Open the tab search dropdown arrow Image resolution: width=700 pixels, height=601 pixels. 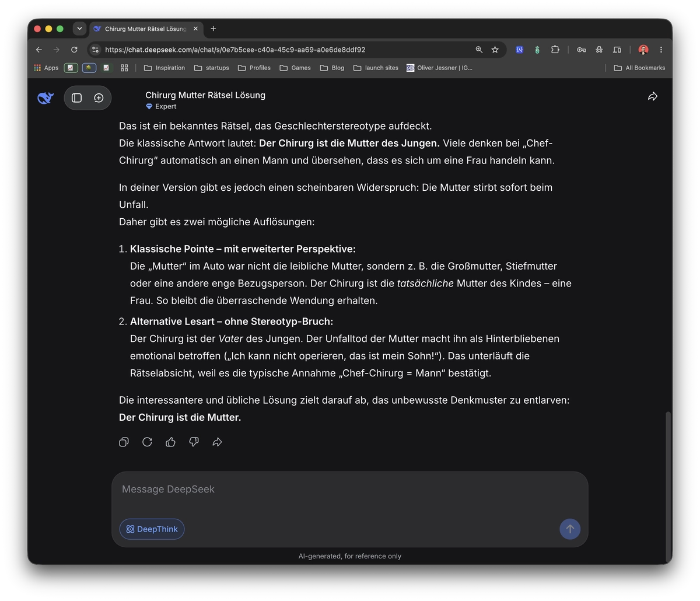point(79,29)
